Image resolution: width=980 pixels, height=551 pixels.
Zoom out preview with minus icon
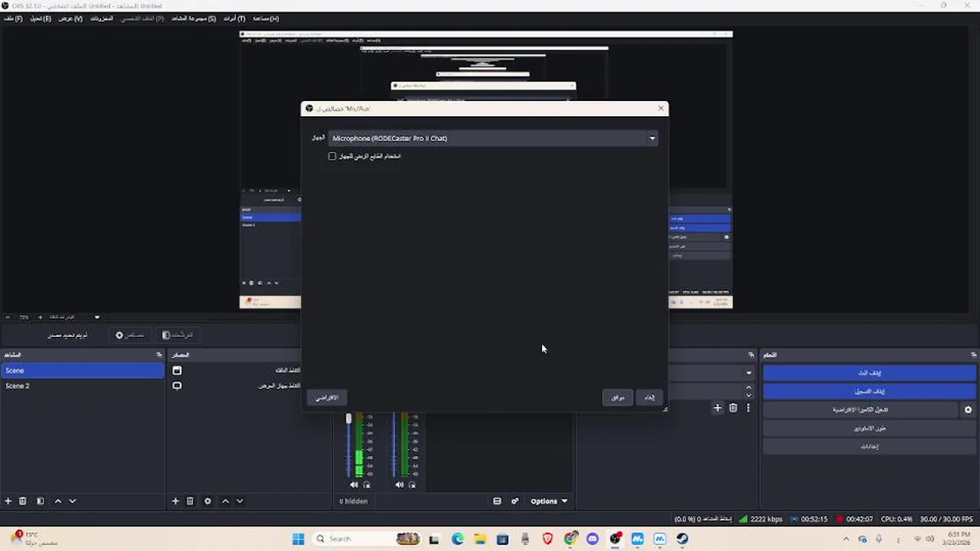[7, 317]
